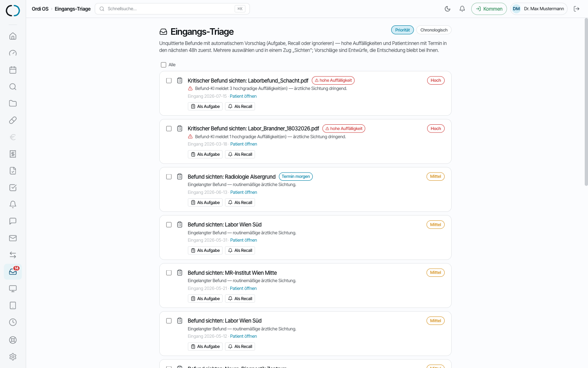Open the receipt dollar icon in sidebar
The width and height of the screenshot is (588, 368).
click(x=13, y=154)
